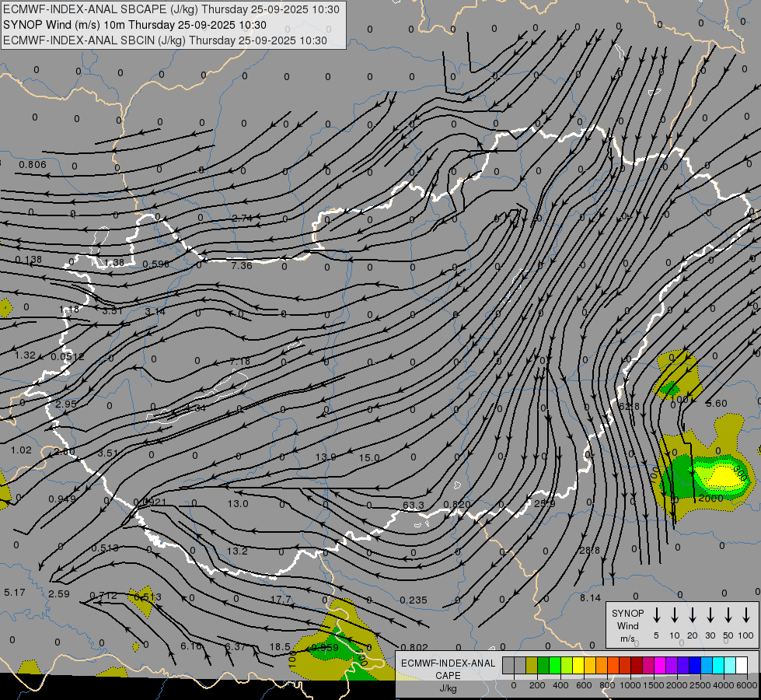Click the map value 13.2
761x700 pixels.
click(x=237, y=551)
